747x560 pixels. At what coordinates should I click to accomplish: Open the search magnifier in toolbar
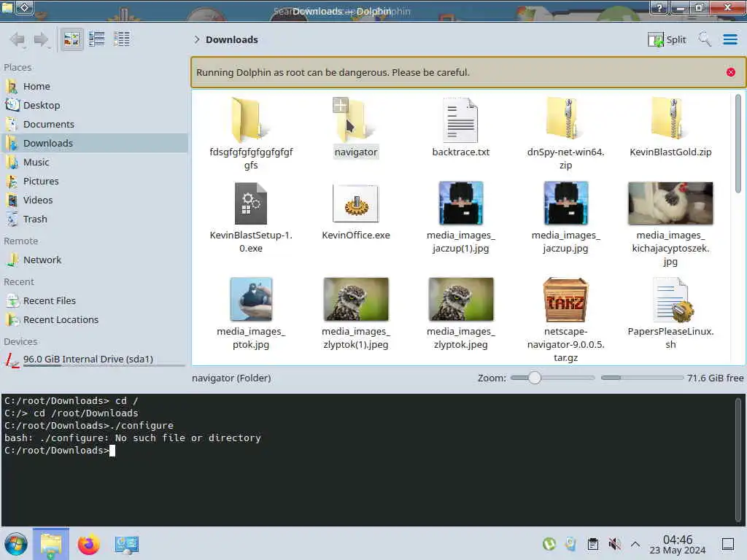[705, 39]
